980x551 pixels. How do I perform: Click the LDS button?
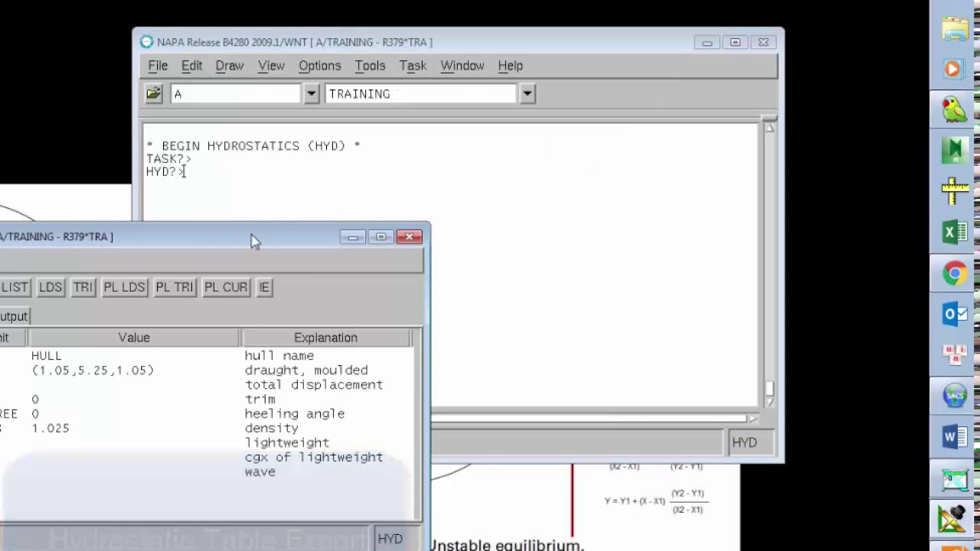(x=51, y=287)
